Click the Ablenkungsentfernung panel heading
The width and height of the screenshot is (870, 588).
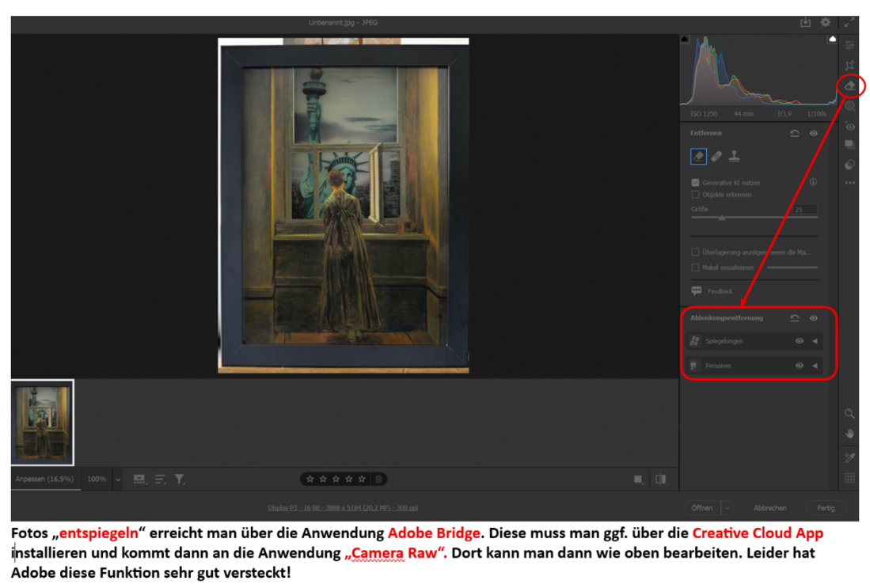[726, 318]
